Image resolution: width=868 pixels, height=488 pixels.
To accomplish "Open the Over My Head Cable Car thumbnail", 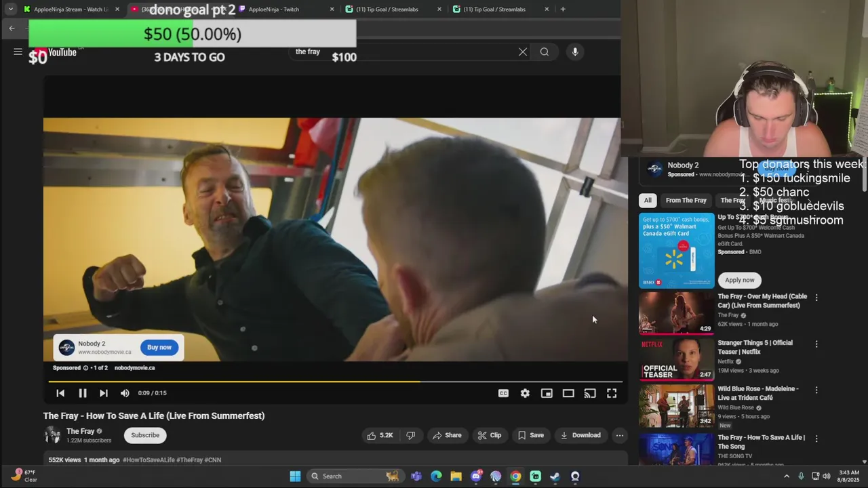I will point(677,313).
